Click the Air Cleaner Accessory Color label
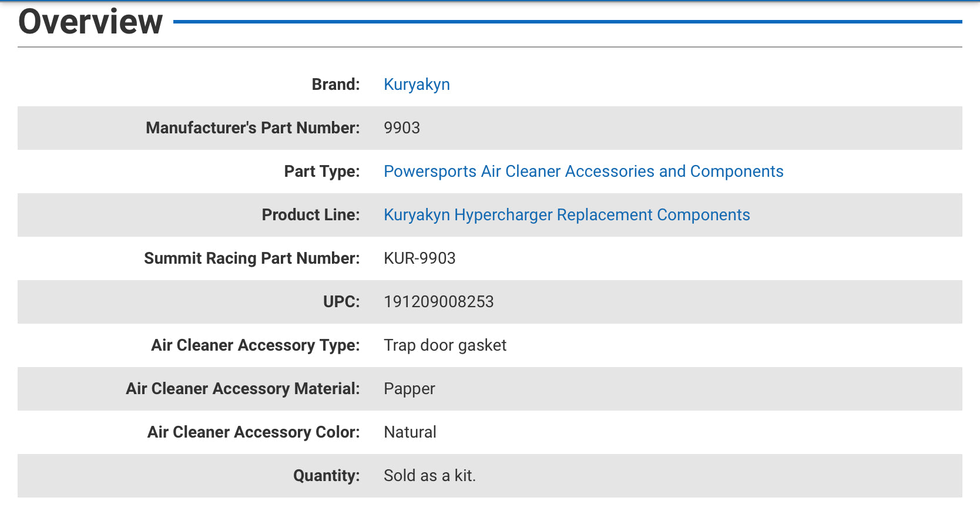This screenshot has width=980, height=521. [253, 432]
